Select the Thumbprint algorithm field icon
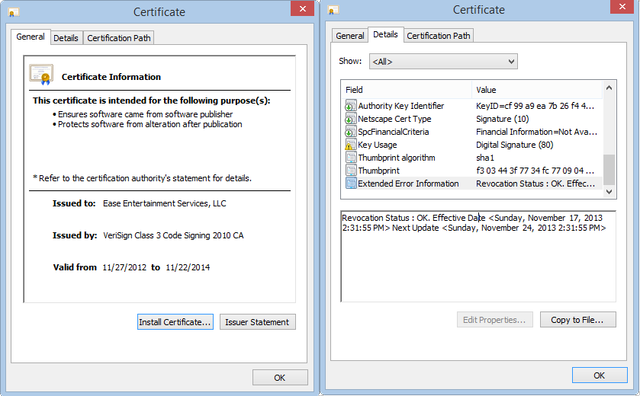The image size is (640, 396). (x=350, y=158)
